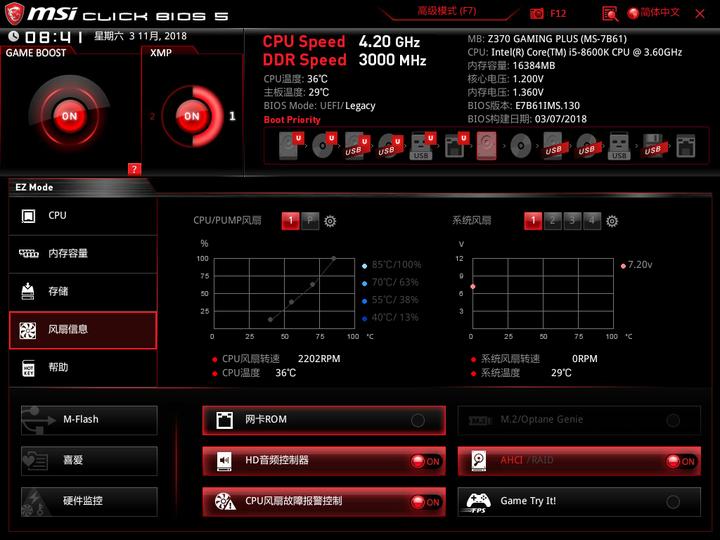Select CPU fan button 1
Viewport: 720px width, 540px height.
[290, 221]
